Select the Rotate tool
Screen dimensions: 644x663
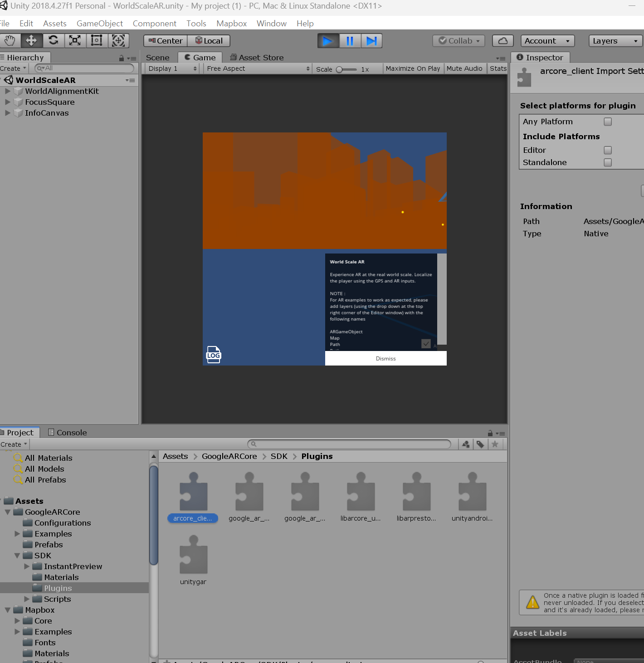[x=53, y=41]
